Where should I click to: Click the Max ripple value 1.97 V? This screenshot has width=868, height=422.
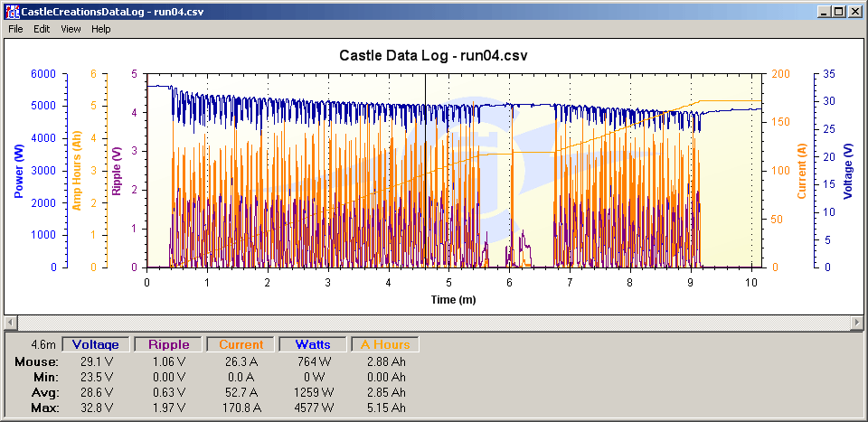click(168, 408)
